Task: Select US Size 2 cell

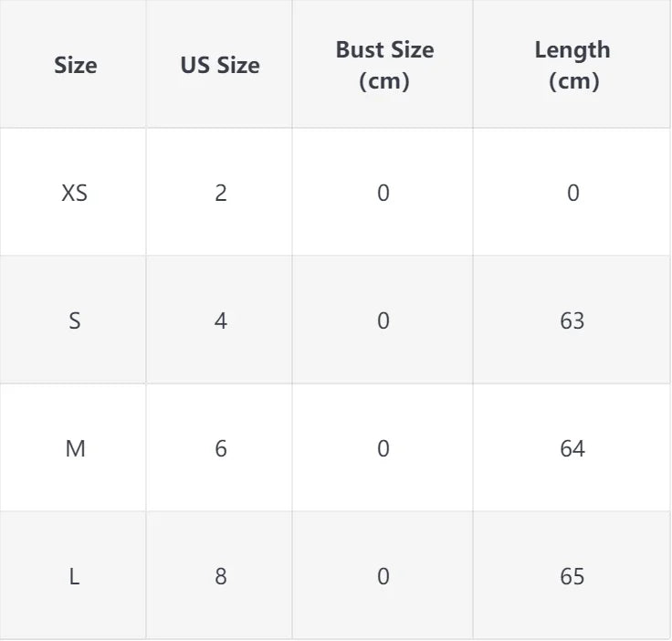Action: [220, 193]
